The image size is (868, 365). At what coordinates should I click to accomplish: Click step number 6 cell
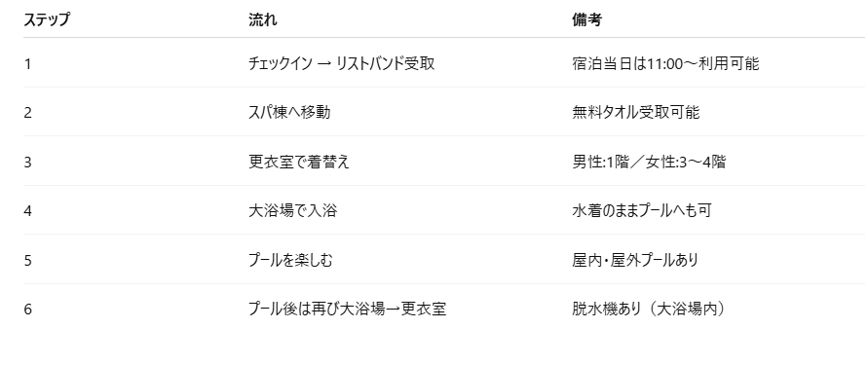pos(27,310)
